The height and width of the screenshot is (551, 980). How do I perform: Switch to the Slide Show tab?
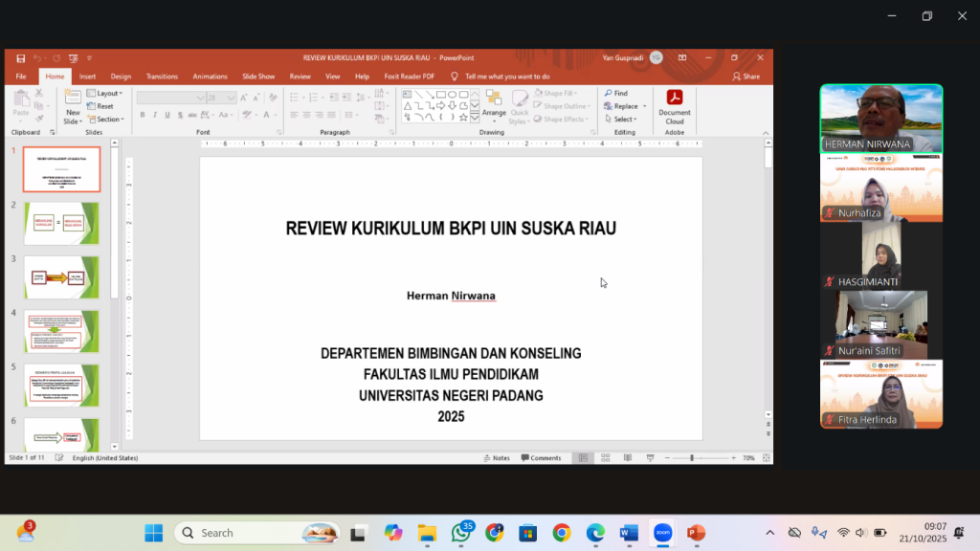click(258, 77)
